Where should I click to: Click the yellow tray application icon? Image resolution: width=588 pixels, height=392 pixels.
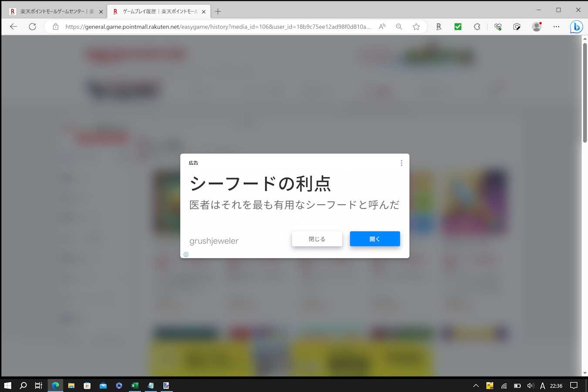[x=490, y=385]
